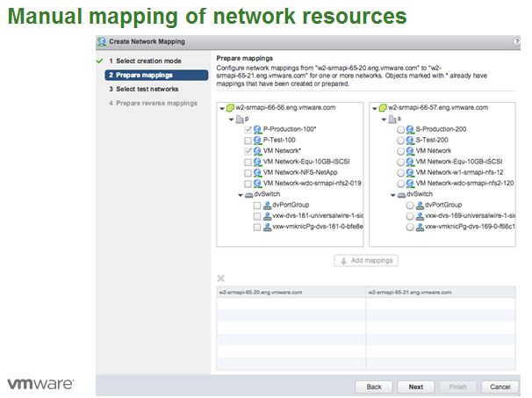Click the Back button

(373, 387)
